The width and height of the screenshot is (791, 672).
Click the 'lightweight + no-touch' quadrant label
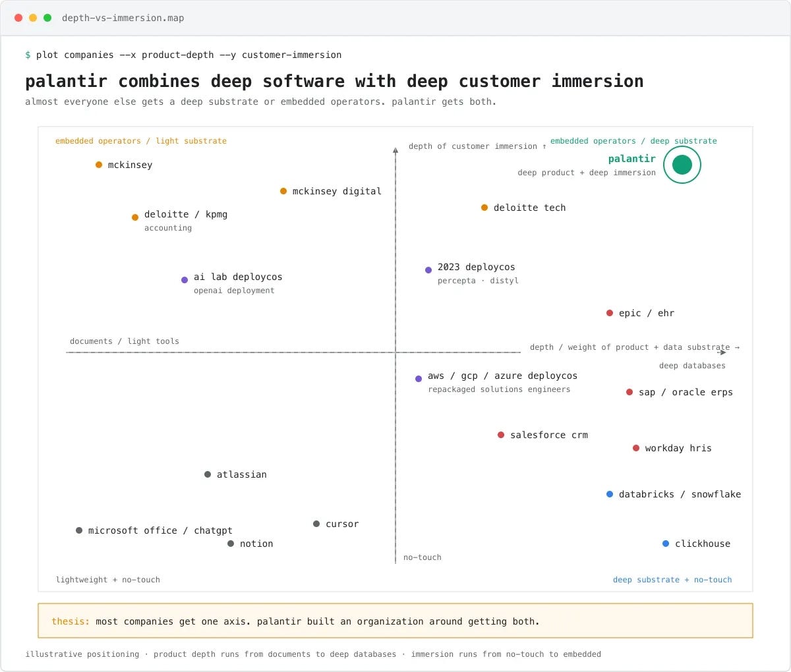point(108,580)
